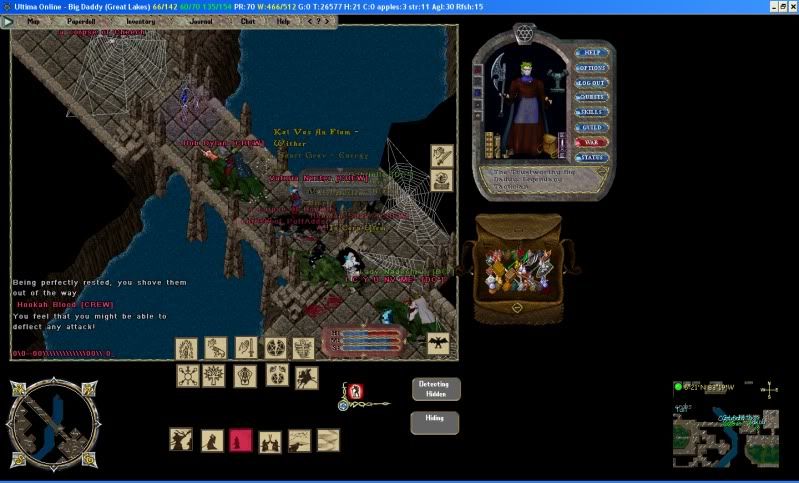Toggle the red highlighted ability icon

241,440
